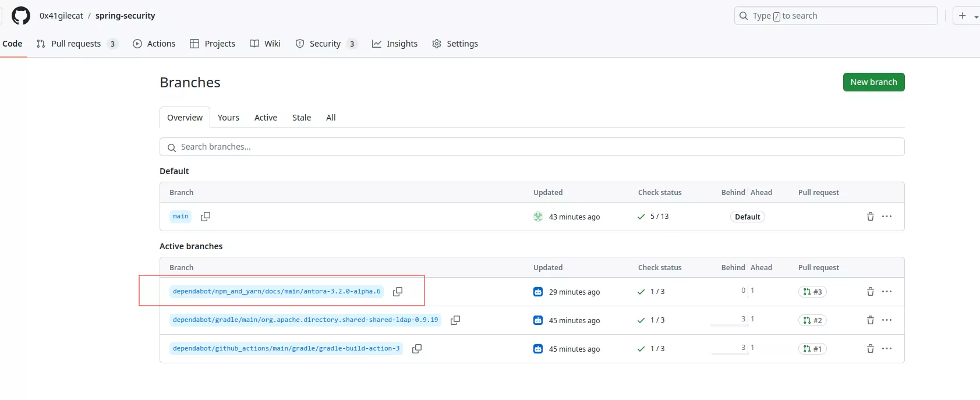
Task: View check status of antora branch
Action: click(651, 292)
